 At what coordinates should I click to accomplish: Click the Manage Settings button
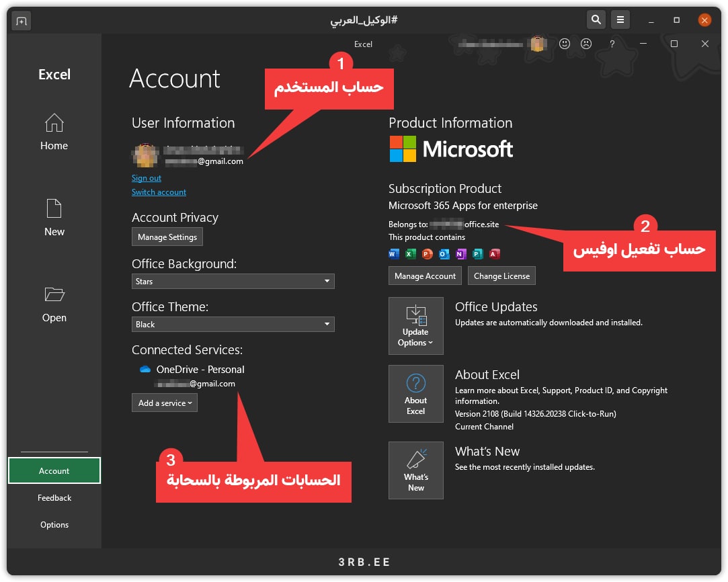pos(167,237)
